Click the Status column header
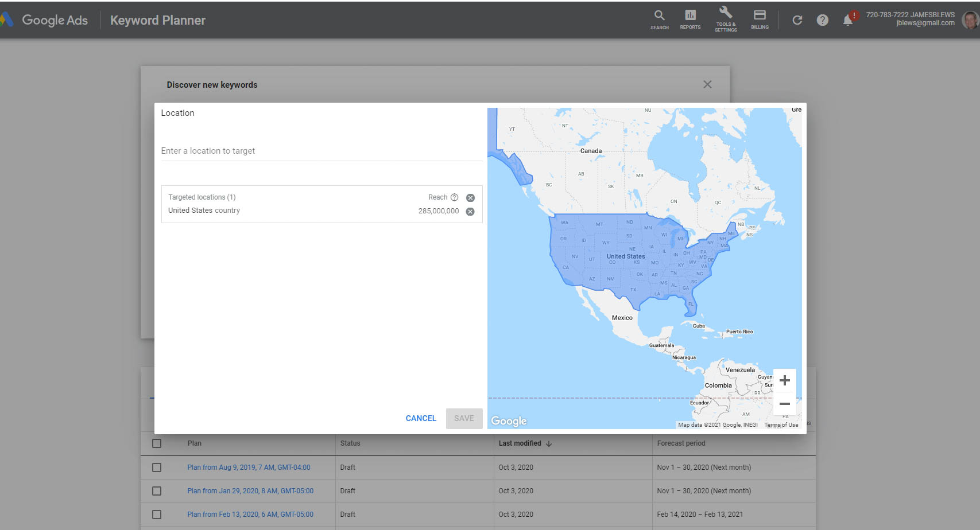The height and width of the screenshot is (530, 980). [x=350, y=443]
